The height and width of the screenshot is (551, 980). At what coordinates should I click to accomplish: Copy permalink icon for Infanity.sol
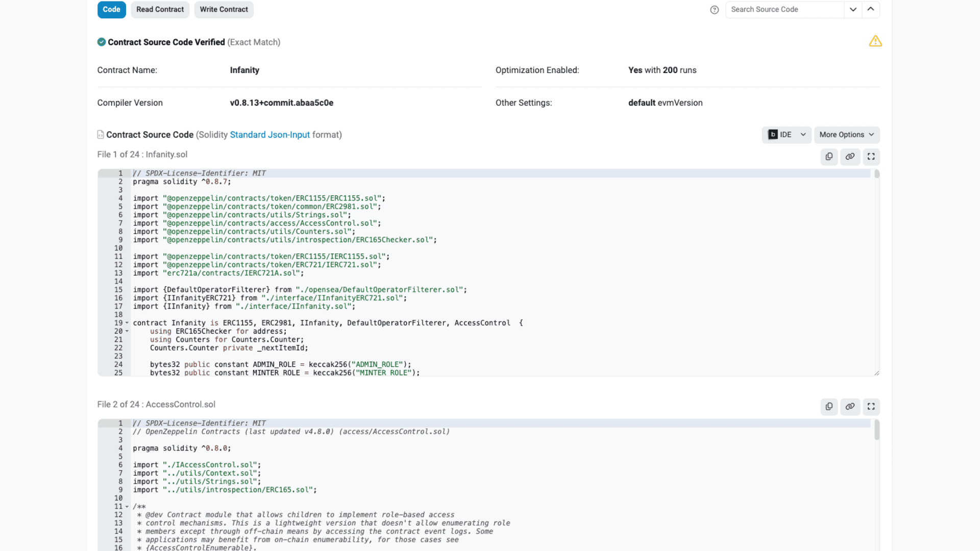[850, 157]
